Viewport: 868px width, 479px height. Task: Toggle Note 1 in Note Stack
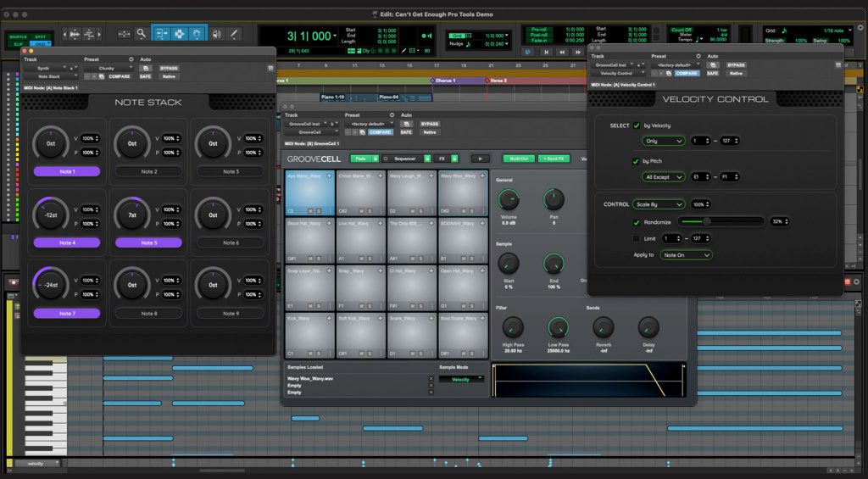[67, 171]
